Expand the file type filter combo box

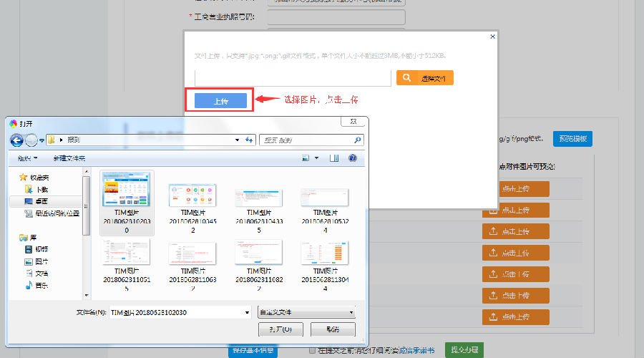point(306,312)
